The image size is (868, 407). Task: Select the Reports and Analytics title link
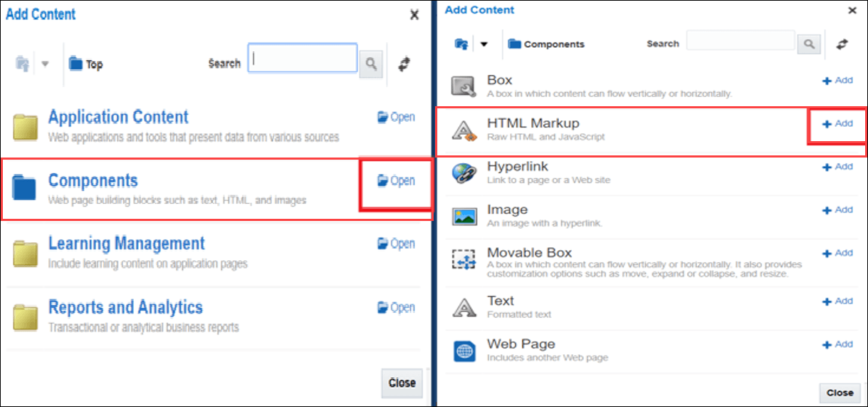tap(125, 307)
